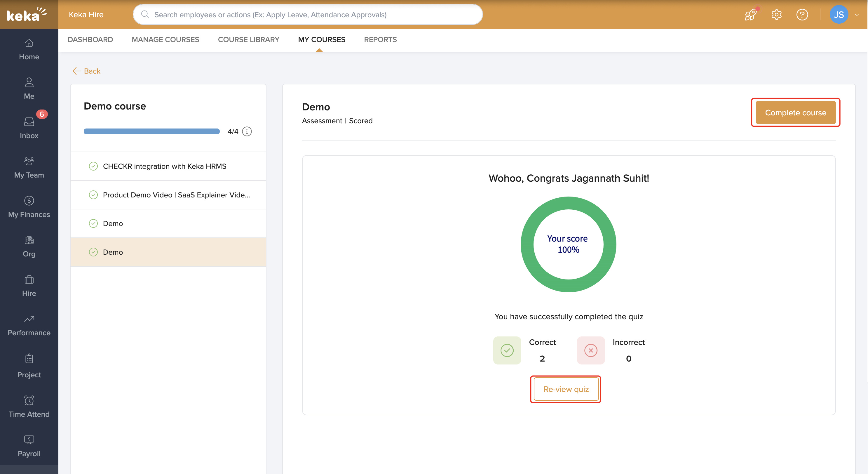The height and width of the screenshot is (474, 868).
Task: Navigate to My Team section
Action: pos(29,168)
